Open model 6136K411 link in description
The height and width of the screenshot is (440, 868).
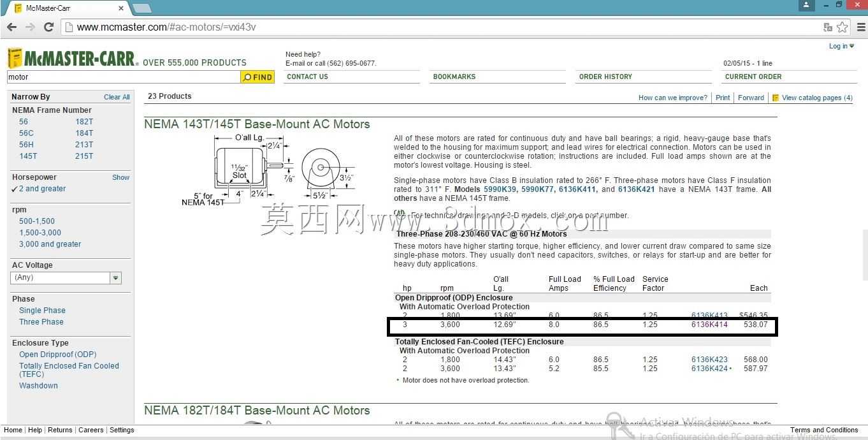pos(577,189)
